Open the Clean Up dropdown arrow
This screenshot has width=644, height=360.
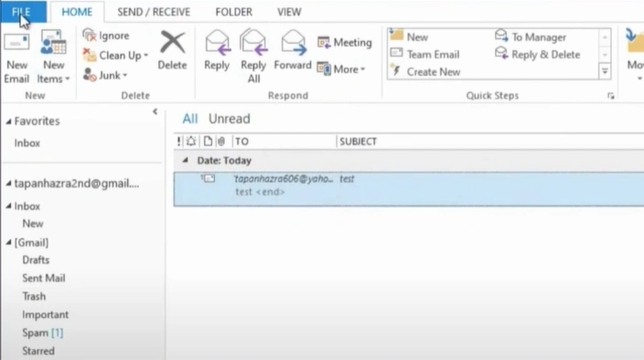click(145, 55)
